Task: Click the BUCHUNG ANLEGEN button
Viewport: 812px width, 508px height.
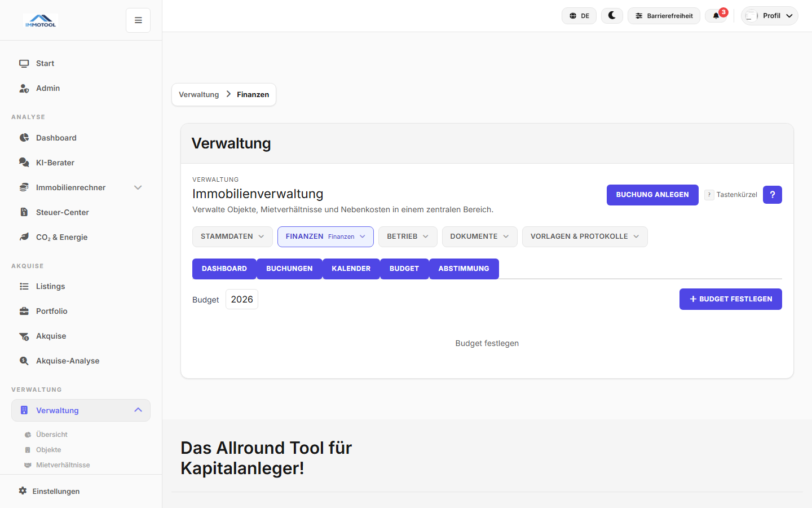Action: [x=652, y=195]
